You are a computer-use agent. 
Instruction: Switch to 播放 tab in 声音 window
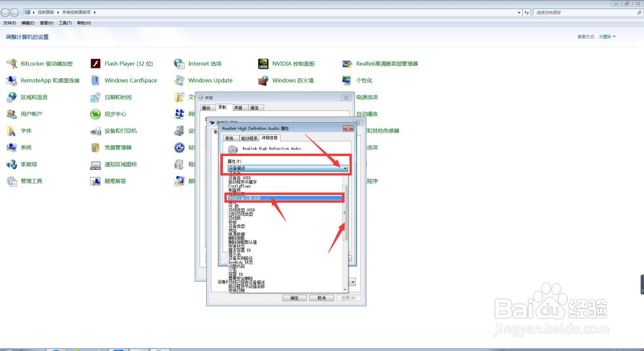tap(206, 108)
